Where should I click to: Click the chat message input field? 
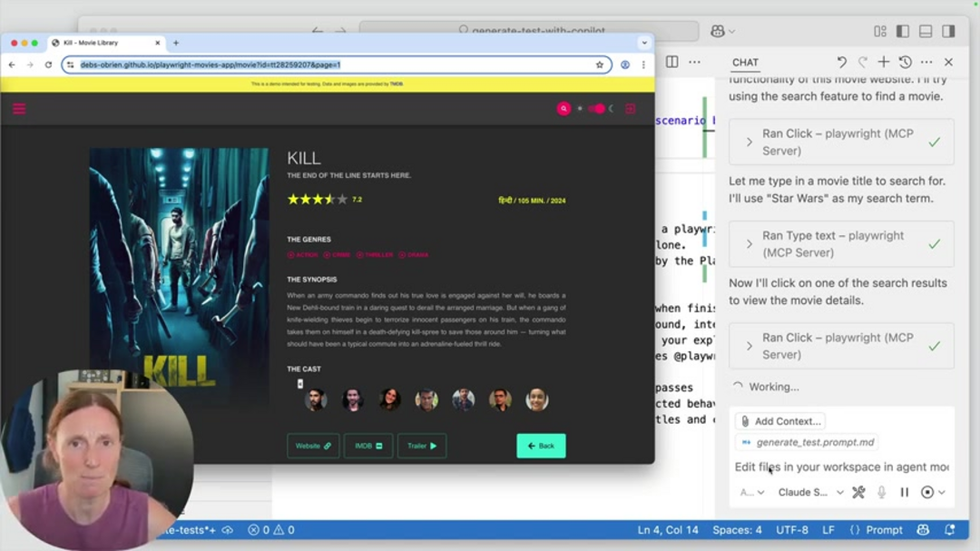pos(839,467)
